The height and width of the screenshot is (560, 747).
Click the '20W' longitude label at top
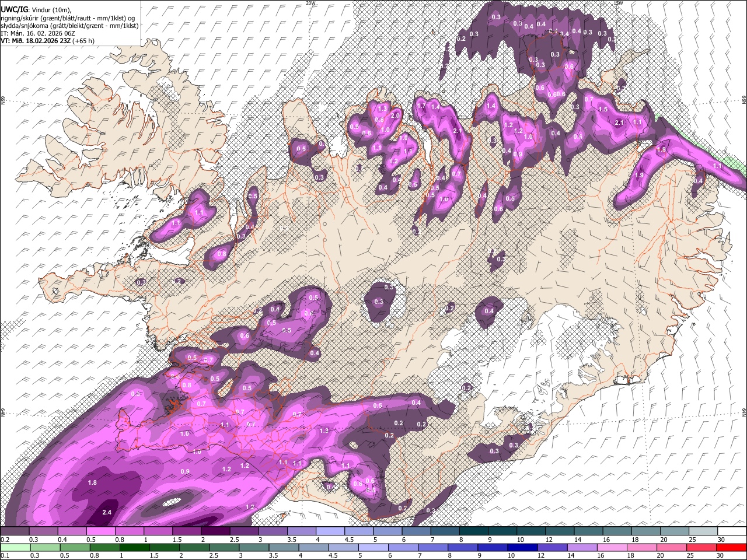point(311,3)
